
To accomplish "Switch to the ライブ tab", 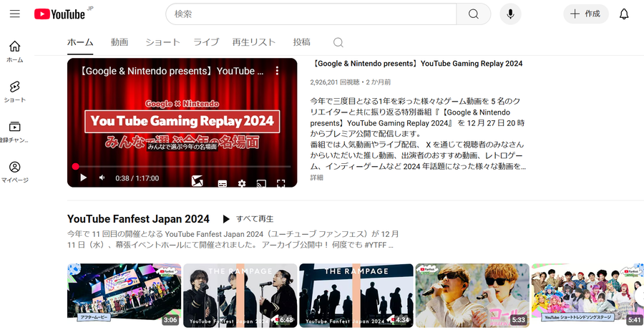I will 206,42.
